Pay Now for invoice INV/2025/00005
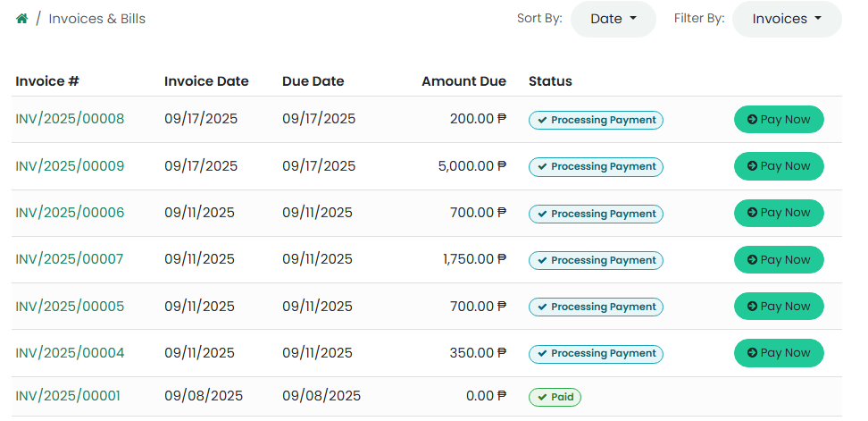The height and width of the screenshot is (421, 868). coord(778,306)
